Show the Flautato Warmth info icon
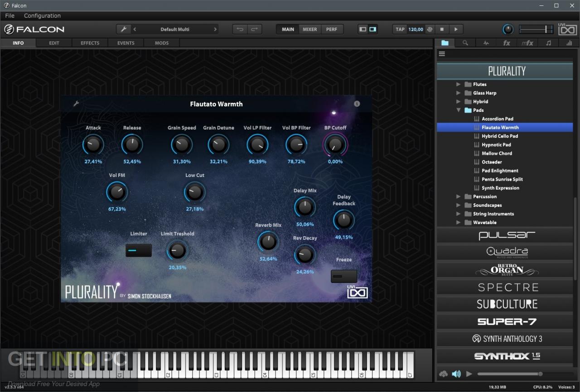 click(x=357, y=104)
